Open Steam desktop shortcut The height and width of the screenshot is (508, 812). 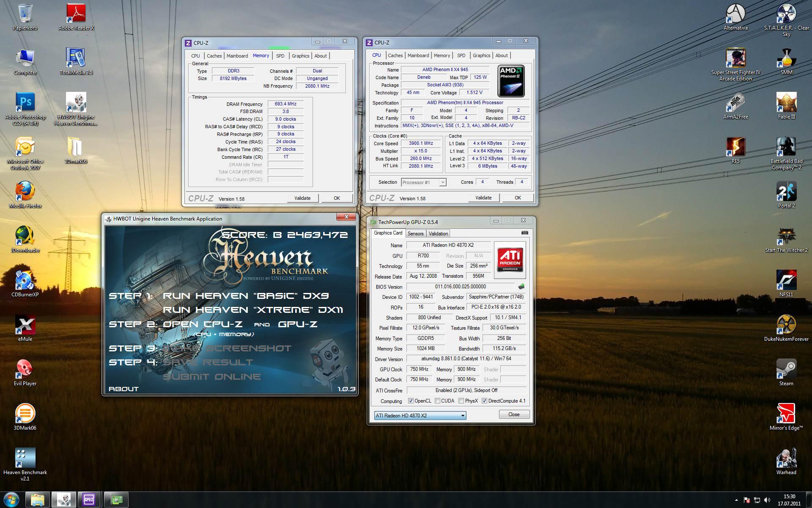pyautogui.click(x=786, y=373)
